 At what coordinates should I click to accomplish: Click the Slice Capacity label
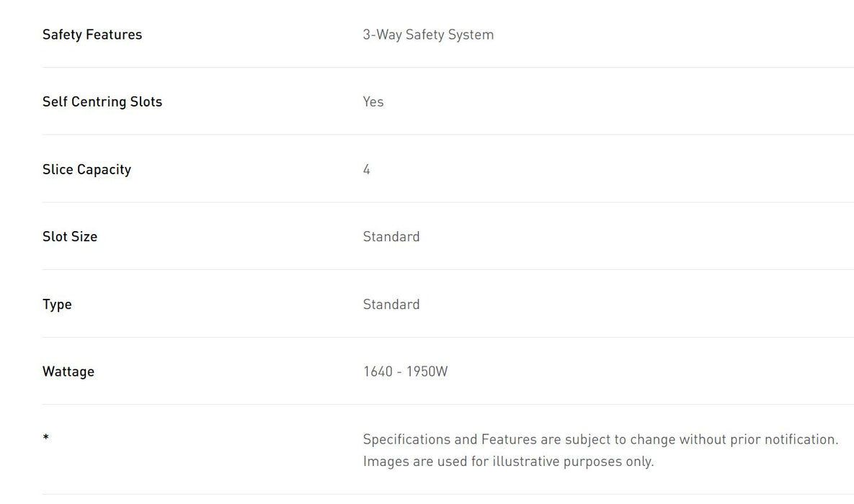point(86,169)
